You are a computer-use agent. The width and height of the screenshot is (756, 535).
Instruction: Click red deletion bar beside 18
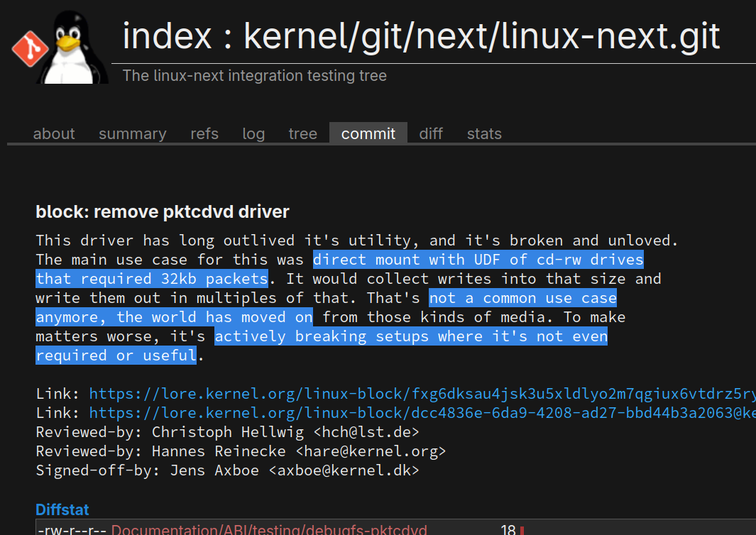pyautogui.click(x=522, y=531)
